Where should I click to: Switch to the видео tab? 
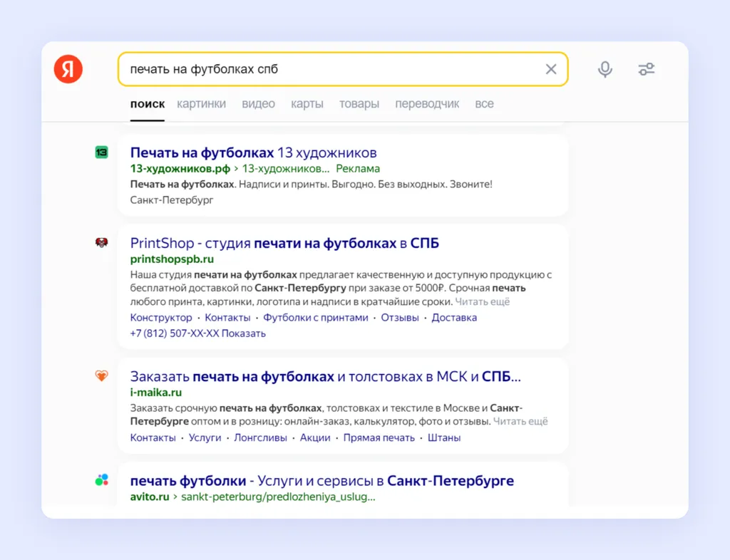[x=258, y=104]
